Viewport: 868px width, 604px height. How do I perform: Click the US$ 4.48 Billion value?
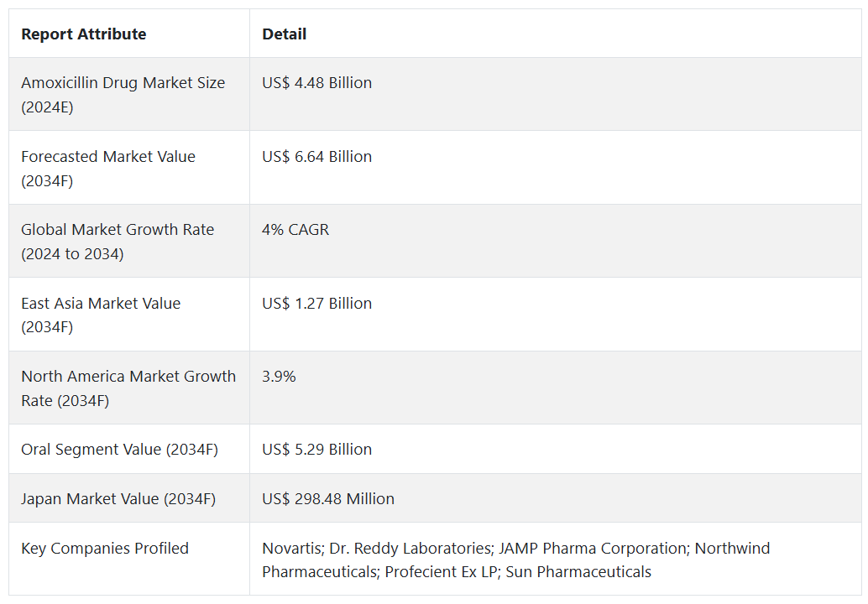click(x=316, y=83)
